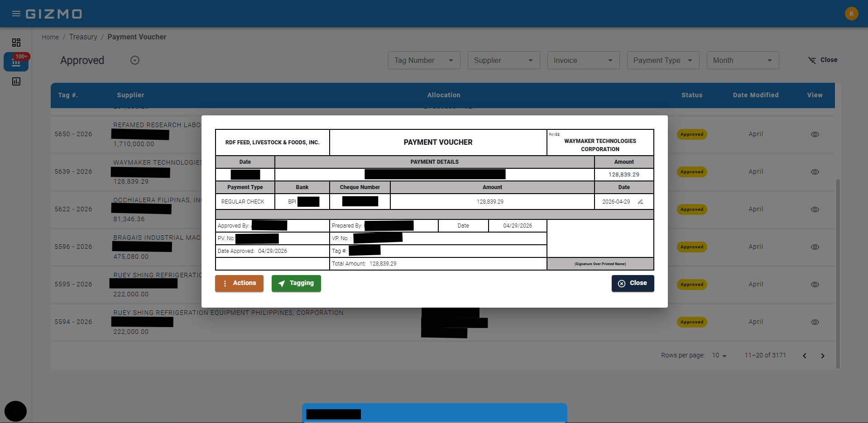Select tag number 5622 - 2026

click(x=73, y=209)
